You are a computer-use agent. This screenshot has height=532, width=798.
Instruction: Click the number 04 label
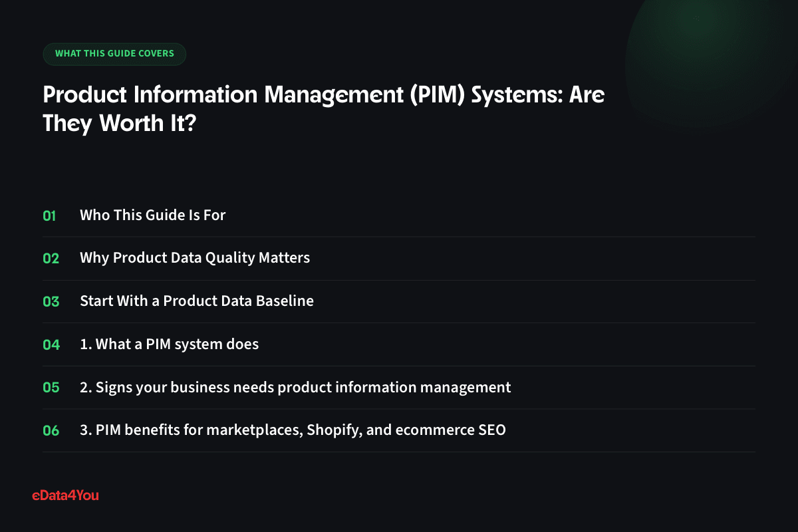(x=51, y=344)
